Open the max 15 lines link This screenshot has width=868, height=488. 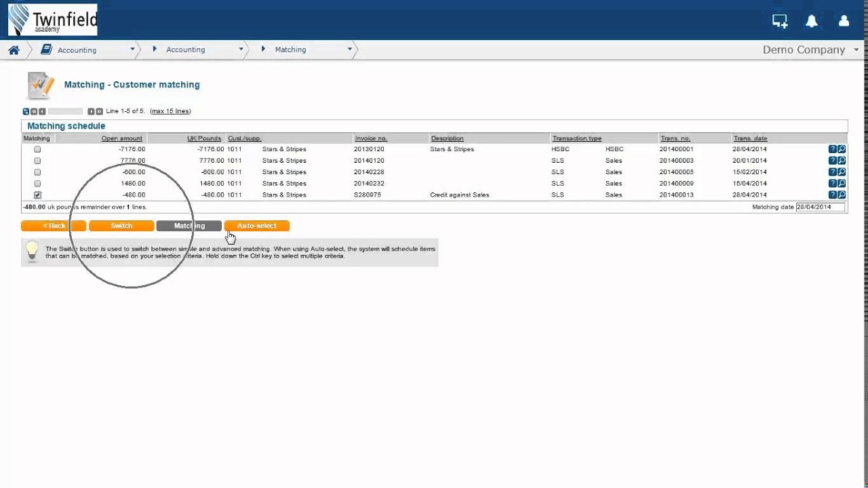[170, 111]
